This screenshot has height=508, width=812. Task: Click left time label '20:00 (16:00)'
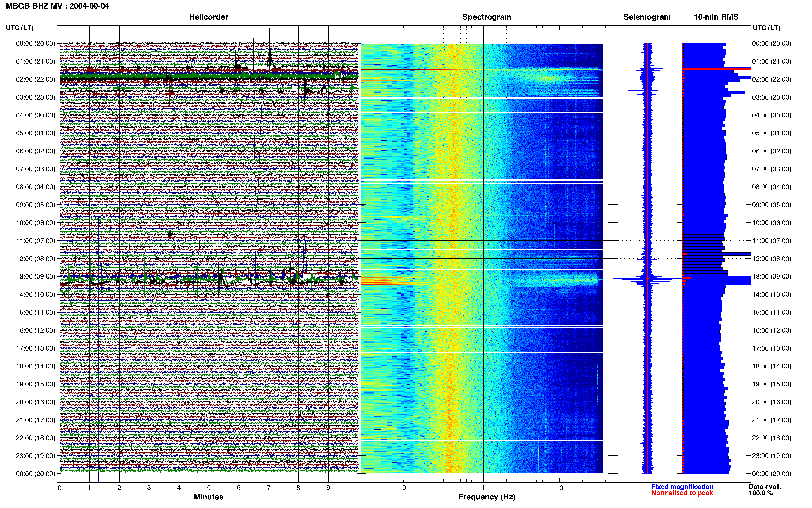36,402
